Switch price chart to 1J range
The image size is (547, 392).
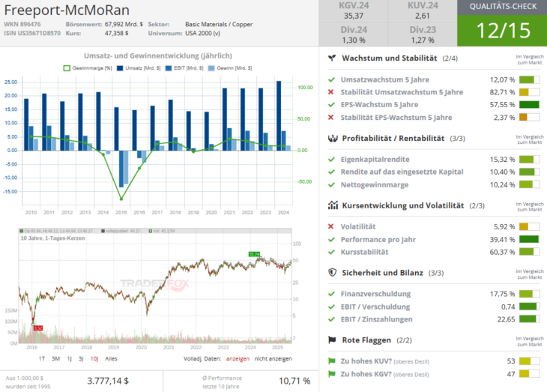pos(70,358)
